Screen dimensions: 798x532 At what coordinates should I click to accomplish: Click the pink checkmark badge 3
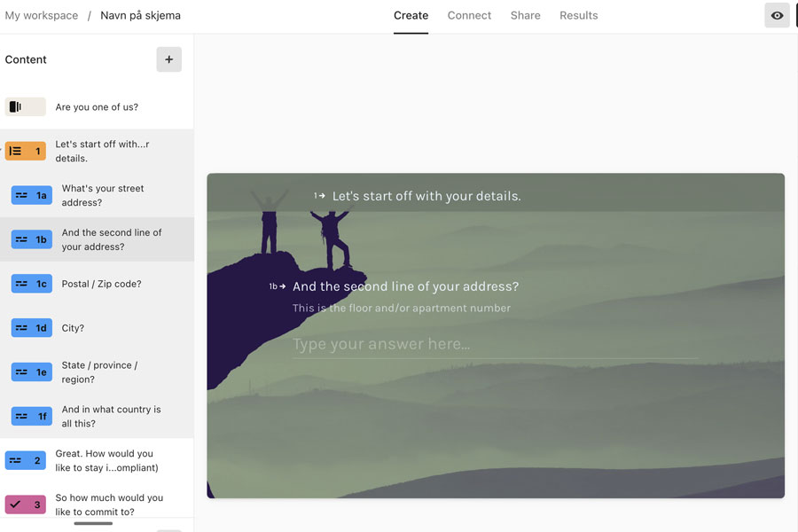coord(26,505)
